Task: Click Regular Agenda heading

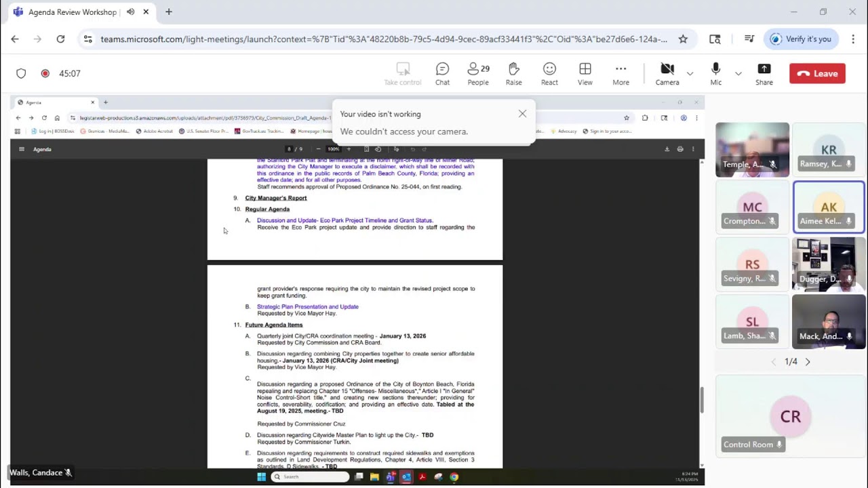Action: tap(267, 209)
